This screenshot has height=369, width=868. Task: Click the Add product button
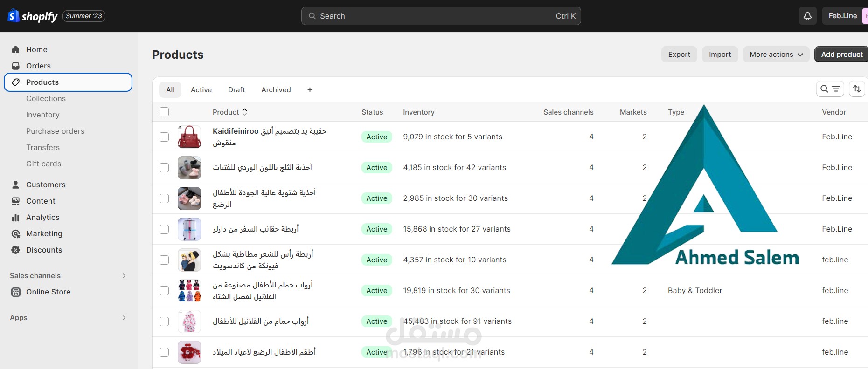point(841,55)
